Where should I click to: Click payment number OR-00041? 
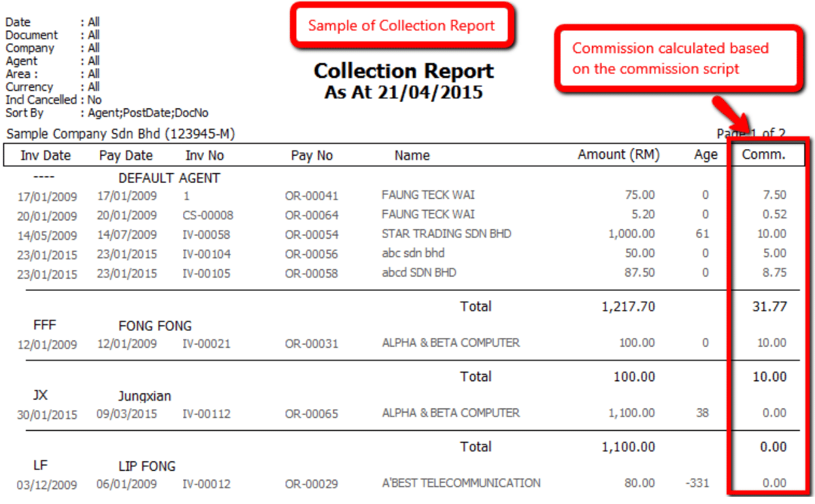click(311, 195)
